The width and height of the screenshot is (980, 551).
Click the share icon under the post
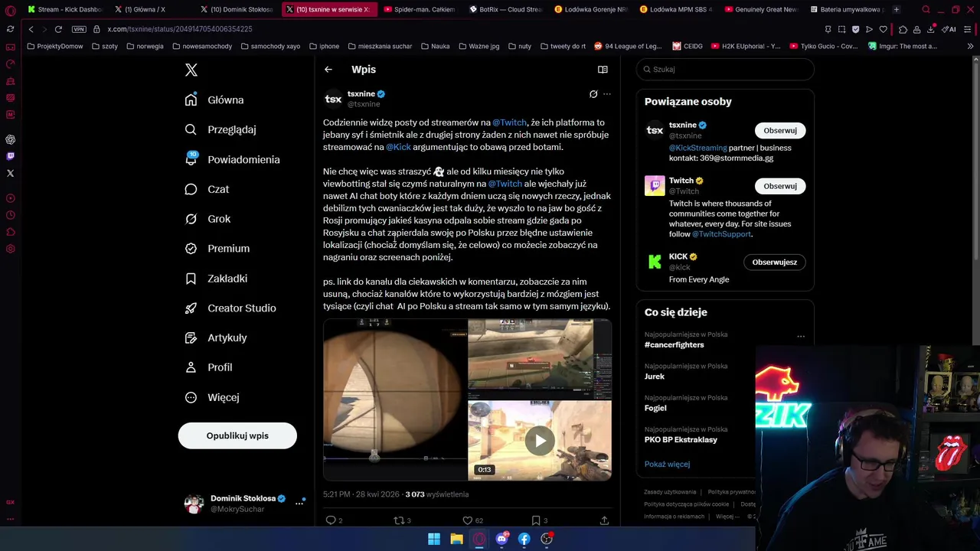tap(604, 520)
